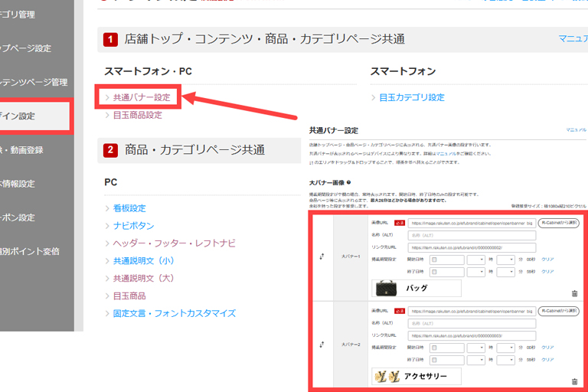Focus the 名称(ALT) field of 大バナー1
This screenshot has width=588, height=392.
tap(472, 235)
